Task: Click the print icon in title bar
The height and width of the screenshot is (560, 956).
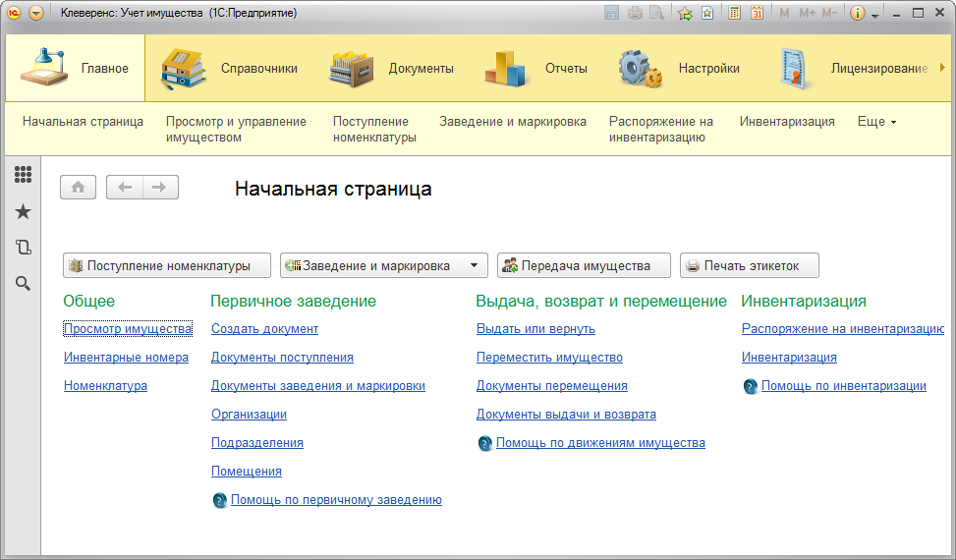Action: [x=635, y=13]
